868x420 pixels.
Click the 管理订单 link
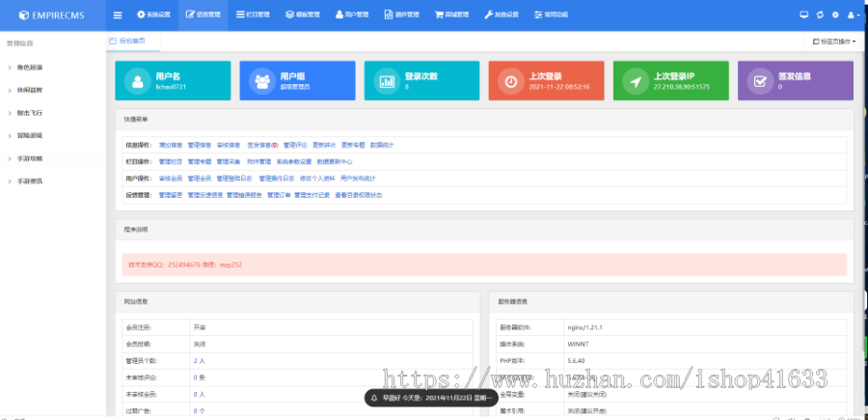[x=279, y=195]
